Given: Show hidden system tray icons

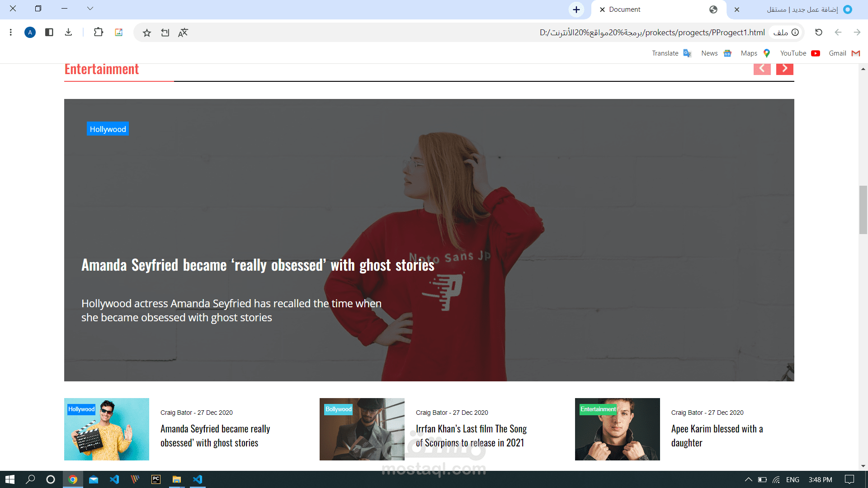Looking at the screenshot, I should [x=748, y=479].
